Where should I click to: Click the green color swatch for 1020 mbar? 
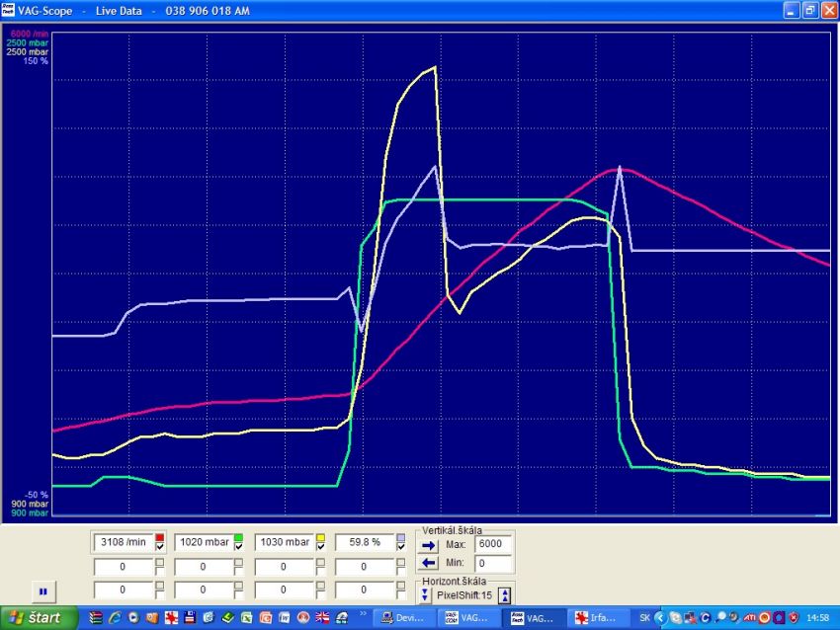[239, 537]
